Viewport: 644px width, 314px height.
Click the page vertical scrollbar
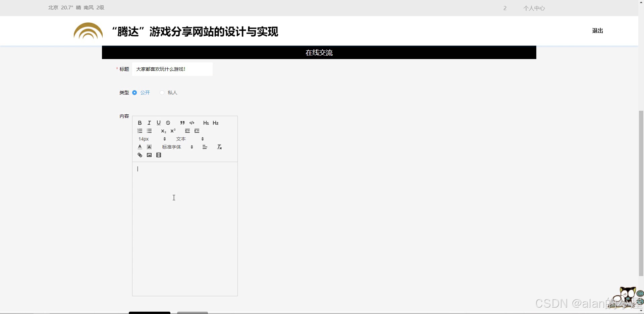tap(641, 193)
